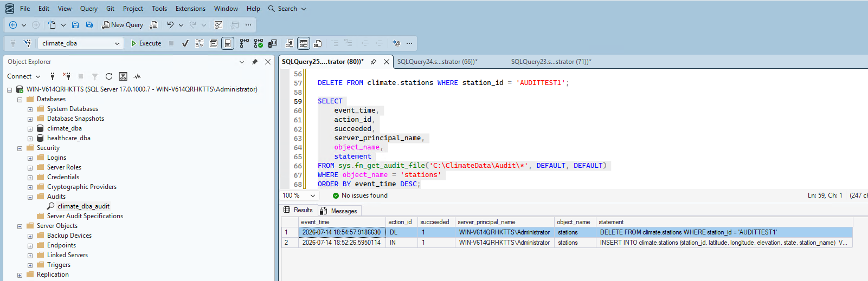The height and width of the screenshot is (281, 868).
Task: Click the Undo arrow icon
Action: (x=170, y=25)
